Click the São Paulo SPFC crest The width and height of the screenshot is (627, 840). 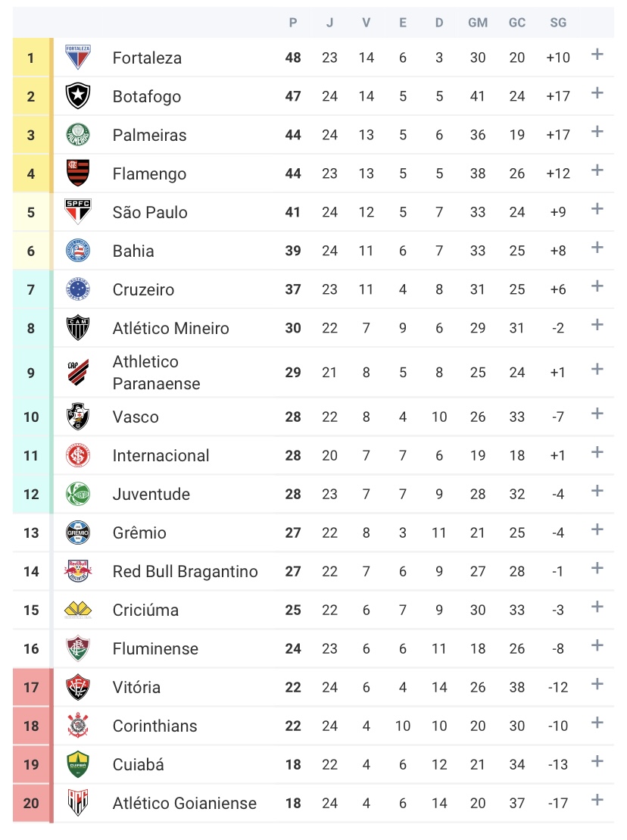coord(78,211)
